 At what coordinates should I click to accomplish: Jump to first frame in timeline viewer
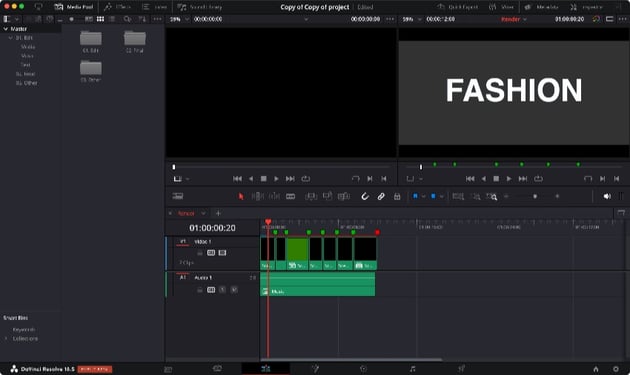[470, 178]
